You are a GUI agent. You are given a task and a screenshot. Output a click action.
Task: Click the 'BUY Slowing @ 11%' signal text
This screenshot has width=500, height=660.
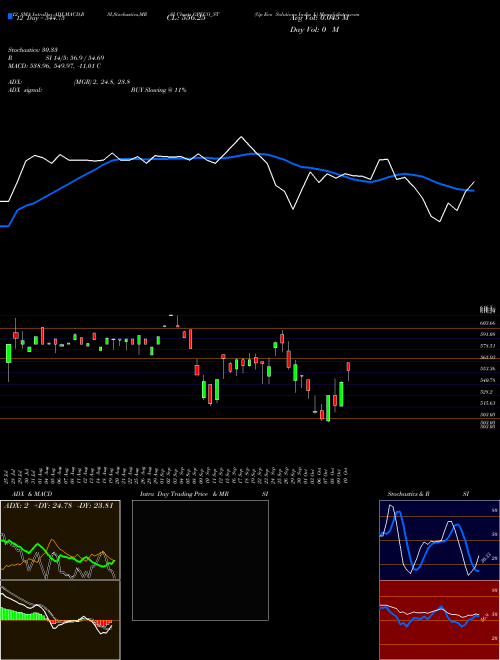(158, 90)
